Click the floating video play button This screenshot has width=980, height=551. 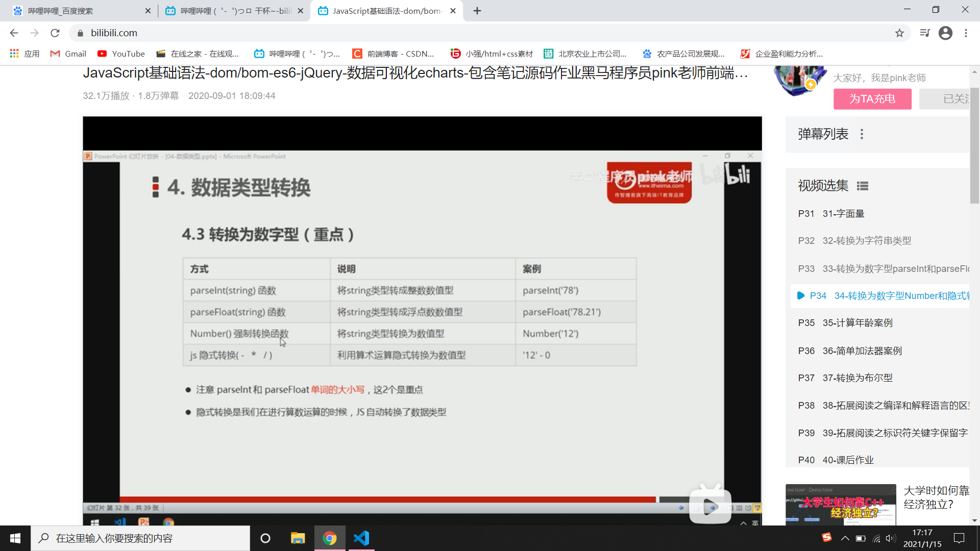pyautogui.click(x=710, y=507)
